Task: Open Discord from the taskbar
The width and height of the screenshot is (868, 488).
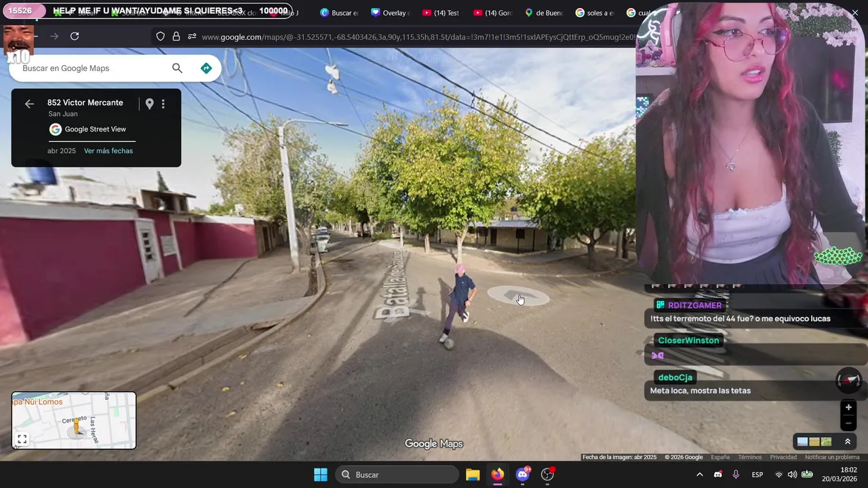Action: [x=523, y=474]
